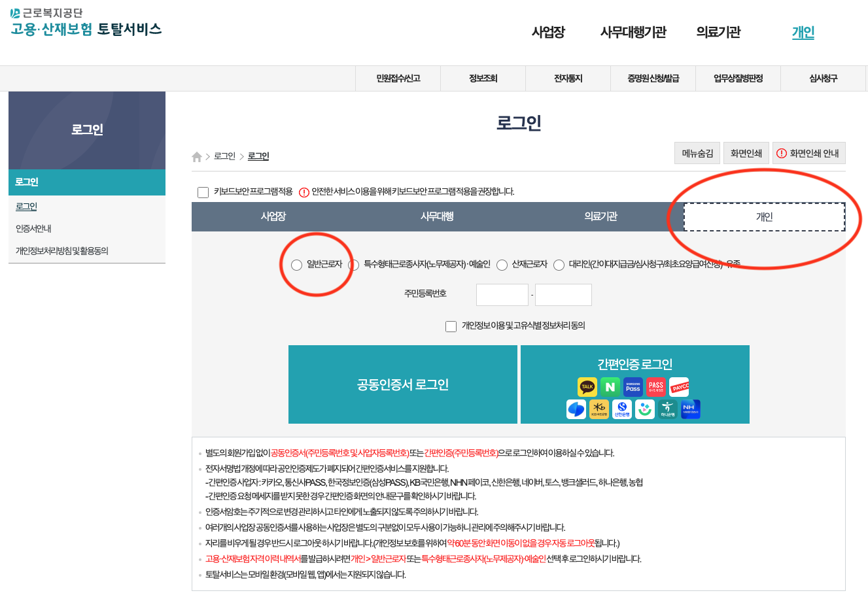This screenshot has width=868, height=593.
Task: Pick Samsung Pass authentication icon
Action: [634, 386]
